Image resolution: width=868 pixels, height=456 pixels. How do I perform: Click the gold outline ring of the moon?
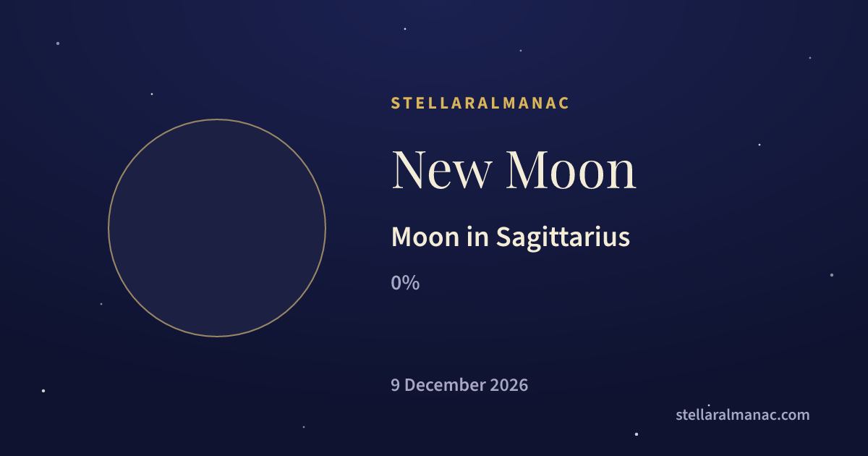click(217, 119)
